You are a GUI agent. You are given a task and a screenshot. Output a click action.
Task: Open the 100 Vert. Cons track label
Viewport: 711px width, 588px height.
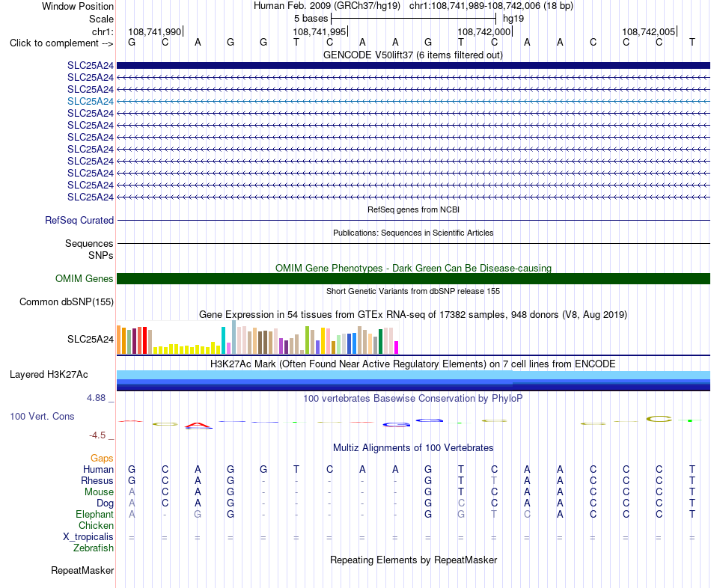42,416
